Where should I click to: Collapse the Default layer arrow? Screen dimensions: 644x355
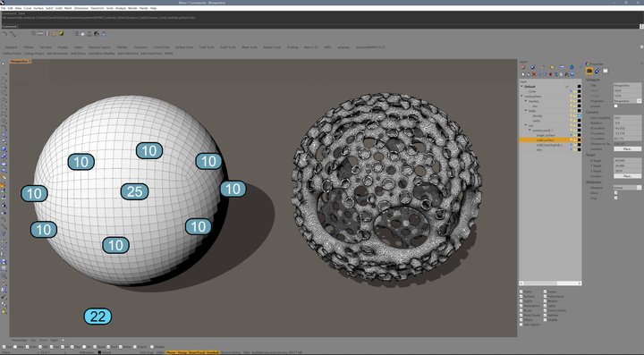coord(521,86)
